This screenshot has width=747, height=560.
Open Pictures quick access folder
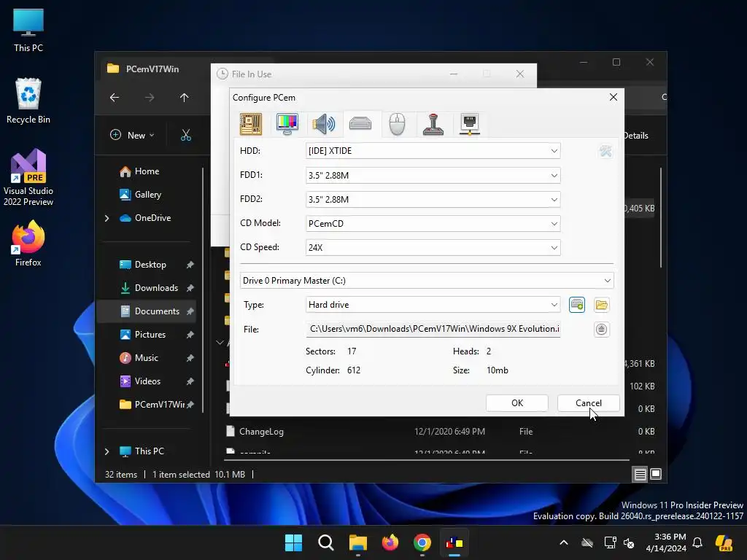click(x=150, y=335)
